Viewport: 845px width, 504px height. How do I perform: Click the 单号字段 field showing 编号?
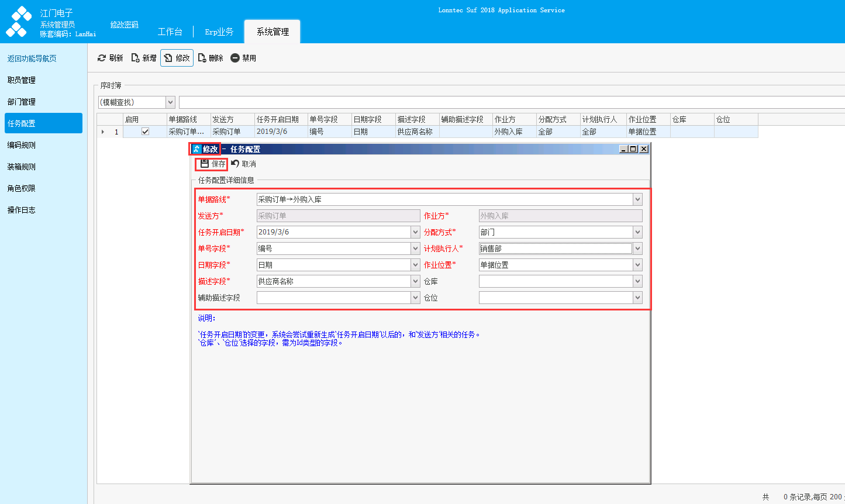(x=334, y=248)
